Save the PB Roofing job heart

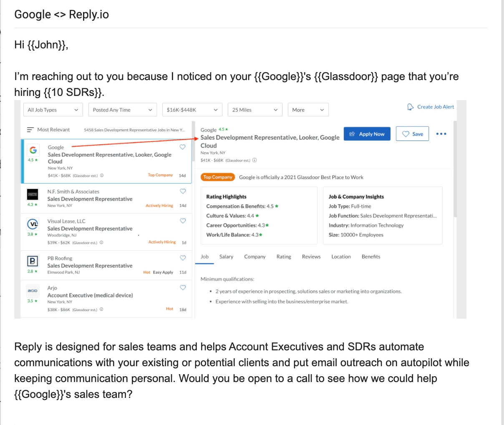(x=183, y=258)
